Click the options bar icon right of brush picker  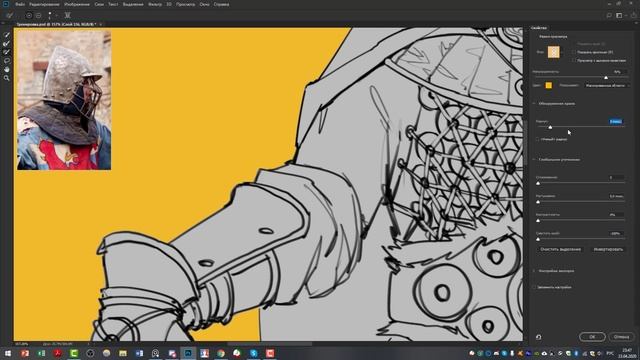68,16
